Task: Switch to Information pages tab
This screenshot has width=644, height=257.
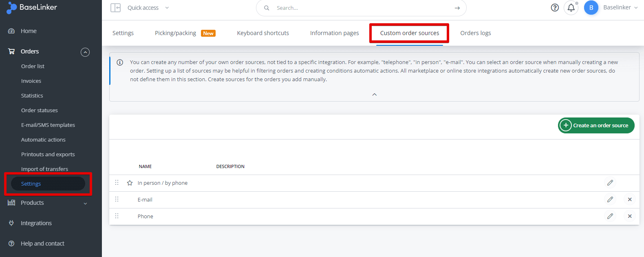Action: (x=335, y=33)
